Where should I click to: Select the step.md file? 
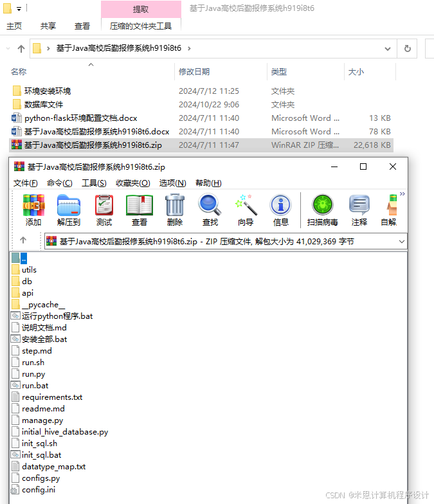32,351
